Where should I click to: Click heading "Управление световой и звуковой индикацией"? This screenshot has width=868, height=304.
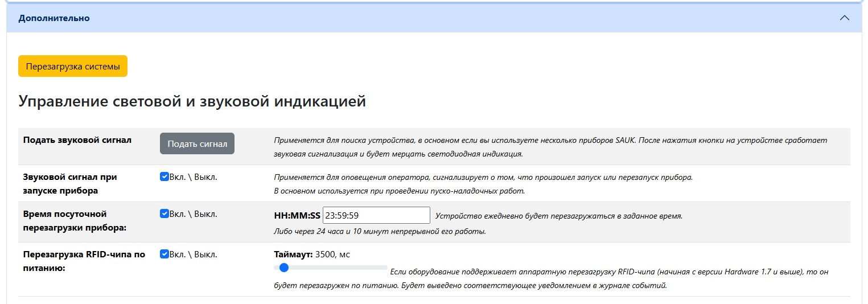tap(192, 101)
